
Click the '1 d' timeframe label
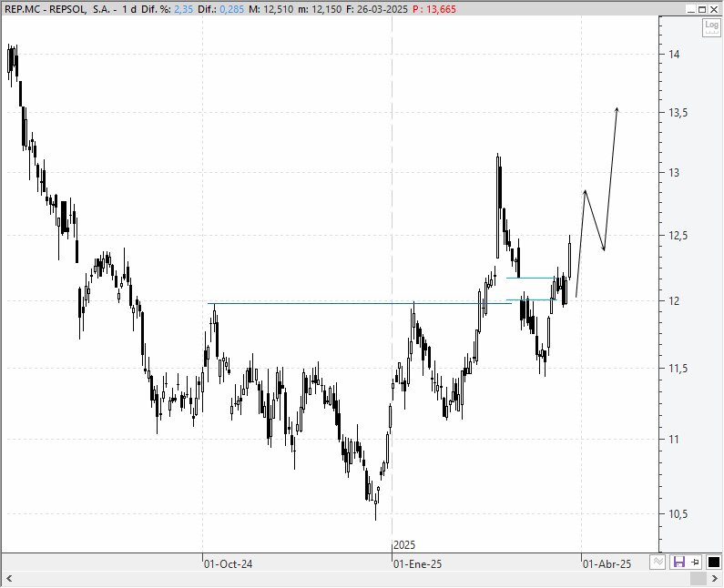coord(128,9)
